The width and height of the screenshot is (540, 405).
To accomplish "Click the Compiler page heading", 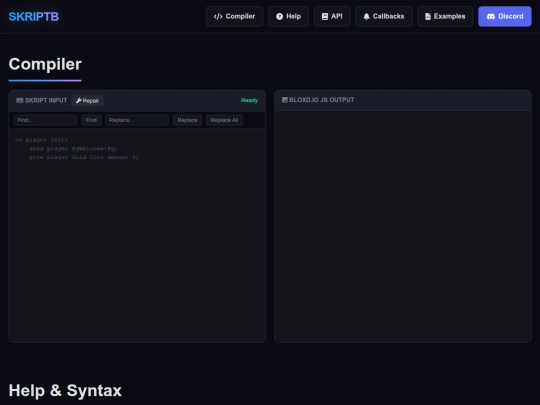I will (45, 64).
